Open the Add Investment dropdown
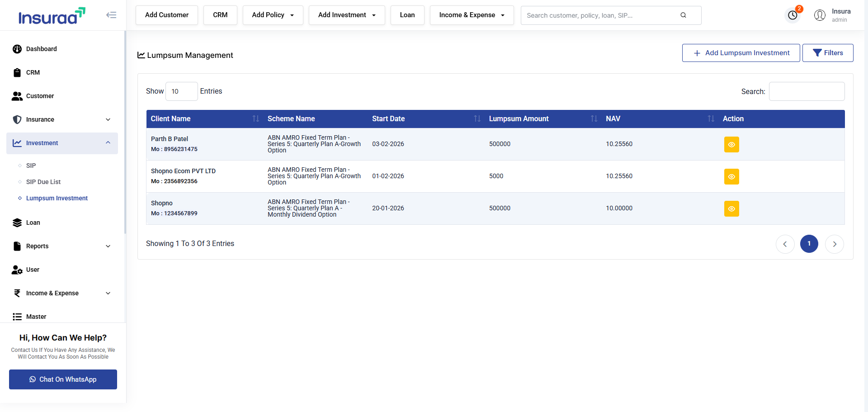The width and height of the screenshot is (868, 412). (x=347, y=15)
